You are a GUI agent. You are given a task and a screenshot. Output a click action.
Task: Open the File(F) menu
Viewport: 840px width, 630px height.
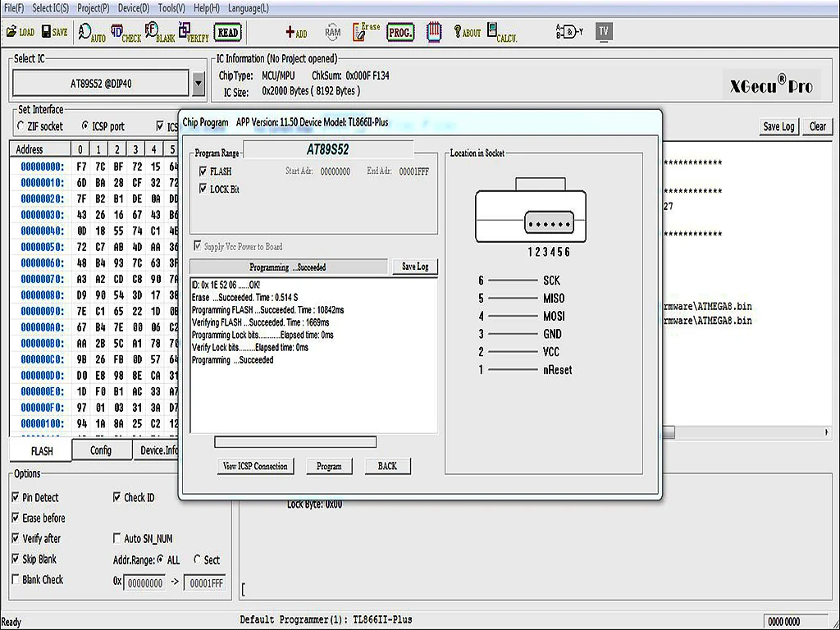[13, 8]
